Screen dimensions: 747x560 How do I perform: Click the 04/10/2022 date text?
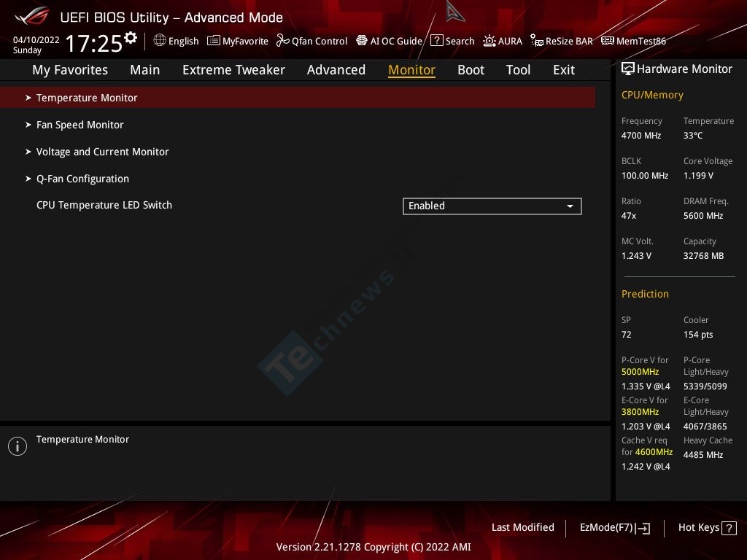pos(36,39)
